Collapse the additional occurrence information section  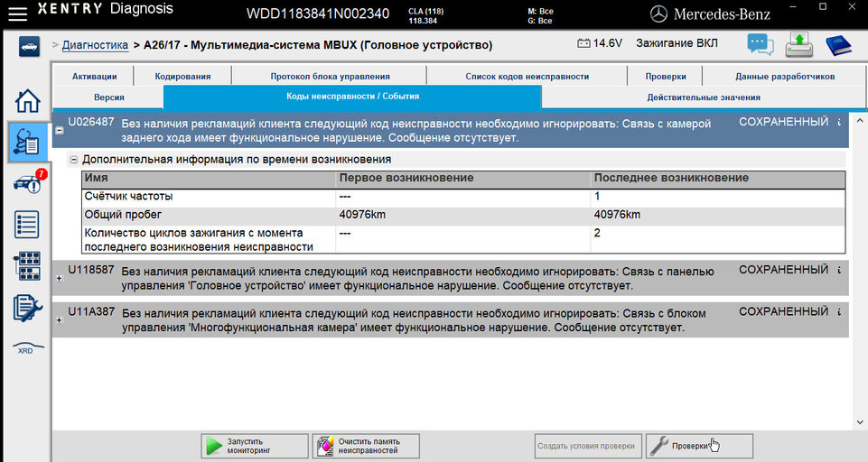[x=74, y=160]
